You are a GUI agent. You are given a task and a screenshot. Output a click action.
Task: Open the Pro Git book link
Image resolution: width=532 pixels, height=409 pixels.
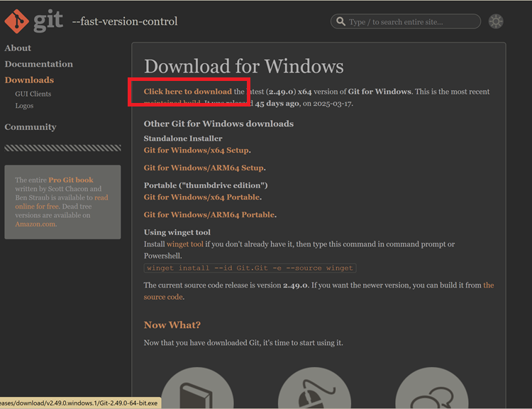tap(70, 180)
